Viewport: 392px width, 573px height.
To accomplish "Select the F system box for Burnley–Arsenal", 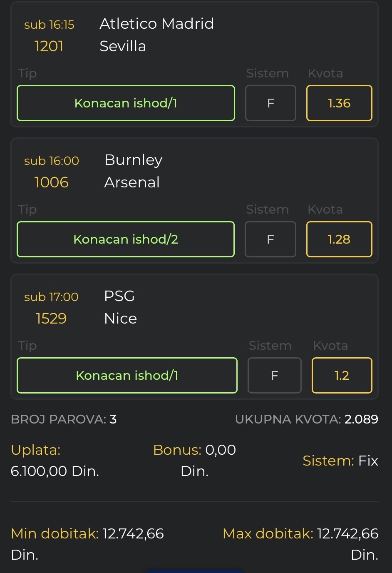I will (x=270, y=239).
